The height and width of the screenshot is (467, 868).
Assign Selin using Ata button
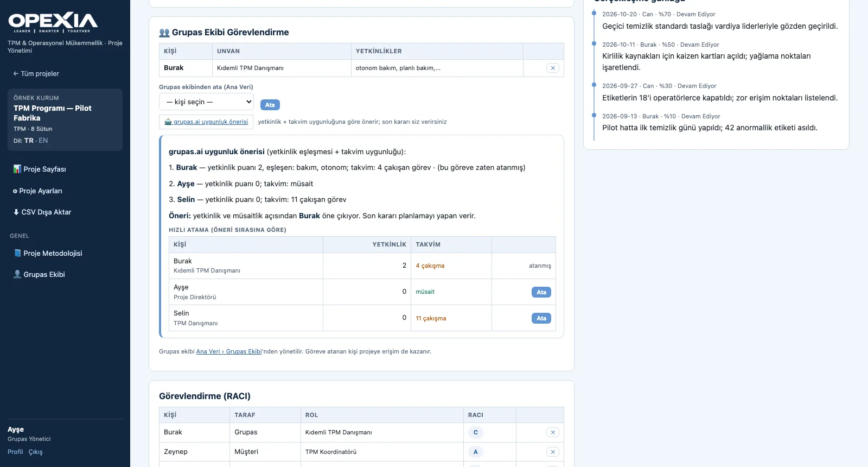[541, 318]
